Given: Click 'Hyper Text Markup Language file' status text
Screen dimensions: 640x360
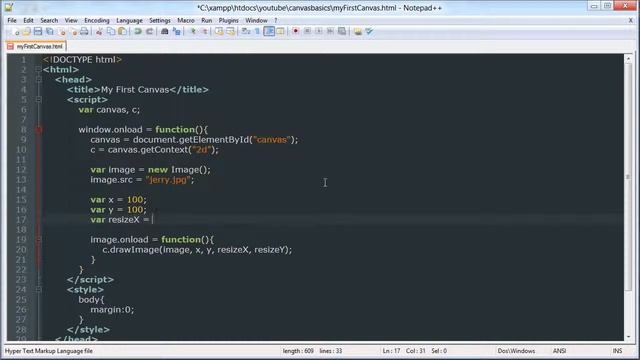Looking at the screenshot, I should (49, 351).
